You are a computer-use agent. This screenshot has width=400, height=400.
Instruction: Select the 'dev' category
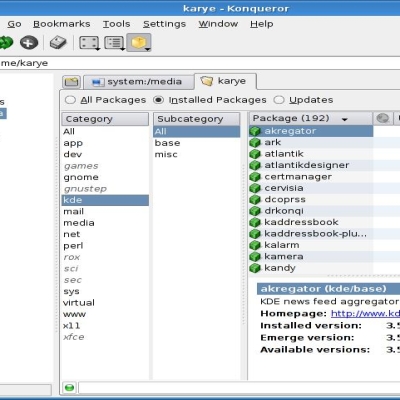pyautogui.click(x=105, y=154)
